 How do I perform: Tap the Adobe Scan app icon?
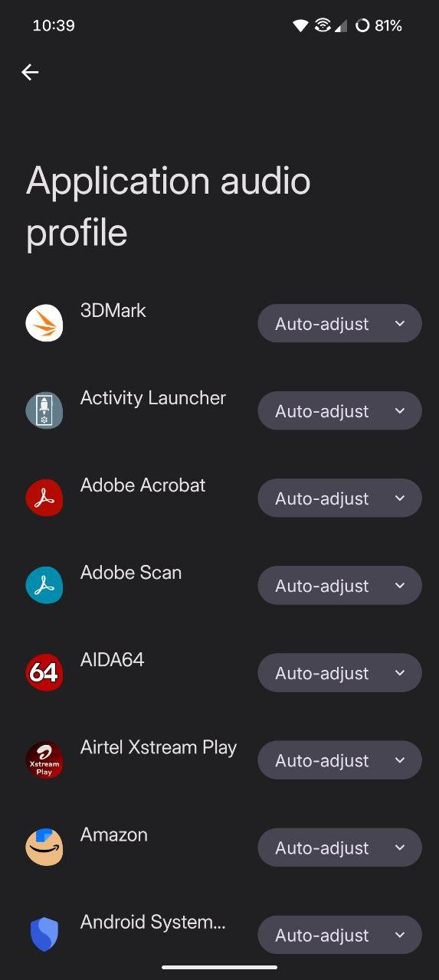point(44,585)
